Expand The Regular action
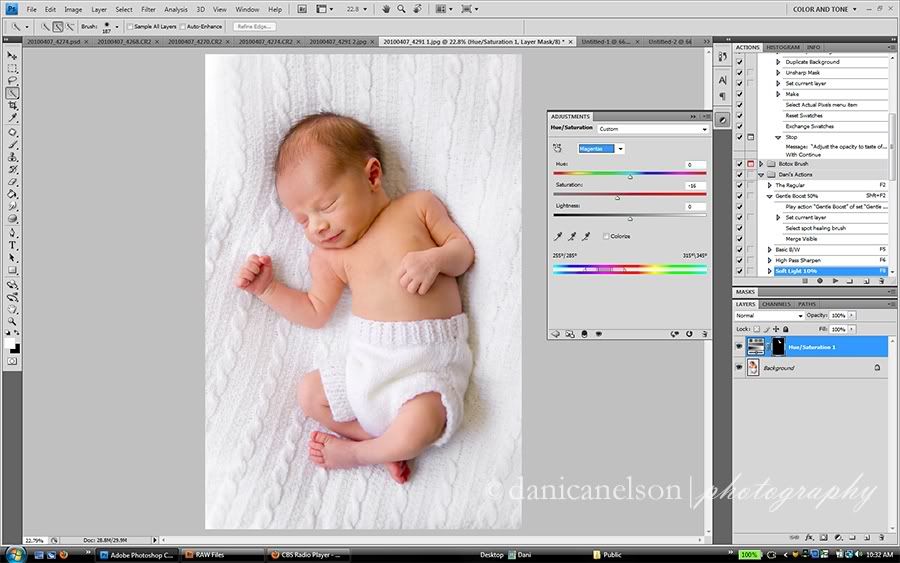 point(770,185)
